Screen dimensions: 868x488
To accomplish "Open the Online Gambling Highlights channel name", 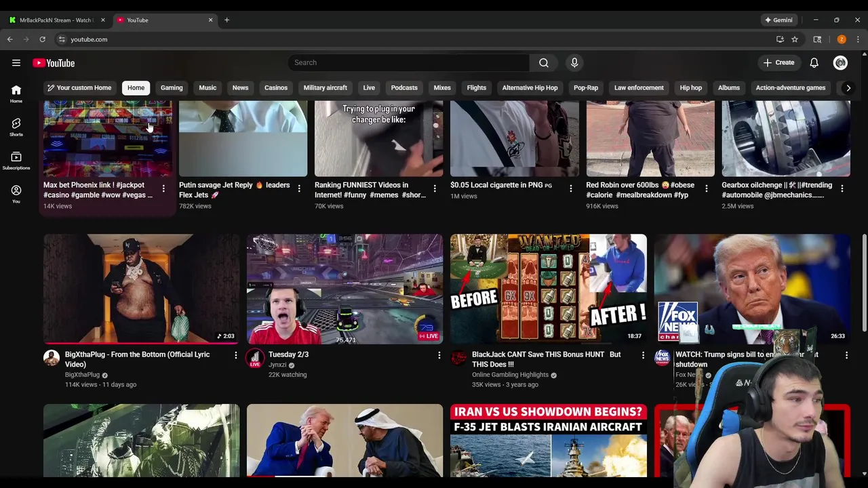I will (510, 375).
